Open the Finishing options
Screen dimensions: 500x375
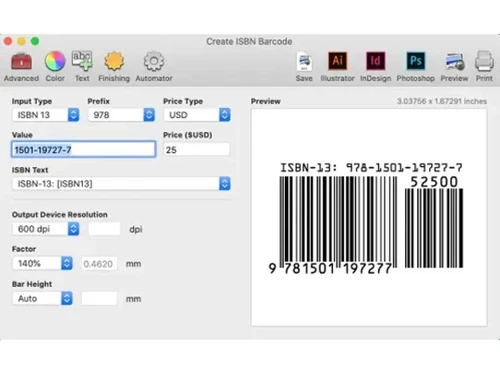point(114,67)
